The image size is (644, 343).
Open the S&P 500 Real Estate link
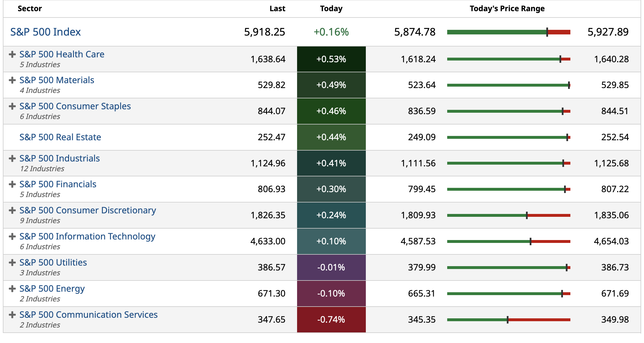[x=60, y=137]
